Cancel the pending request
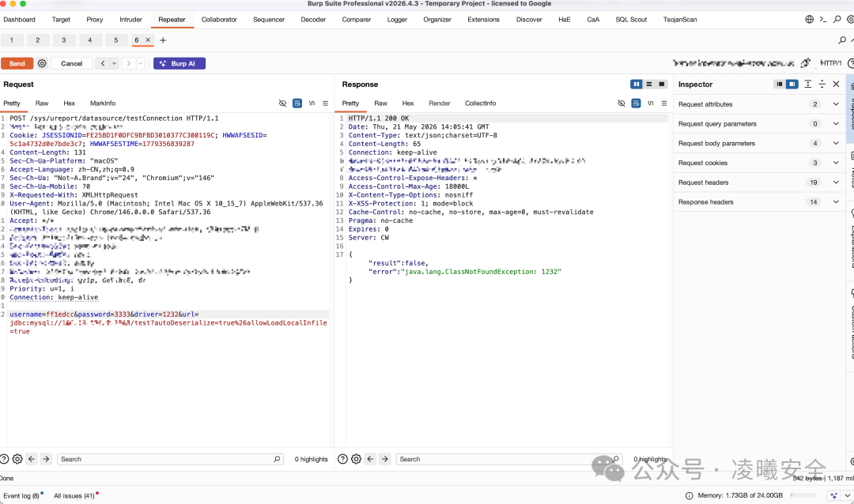 72,63
